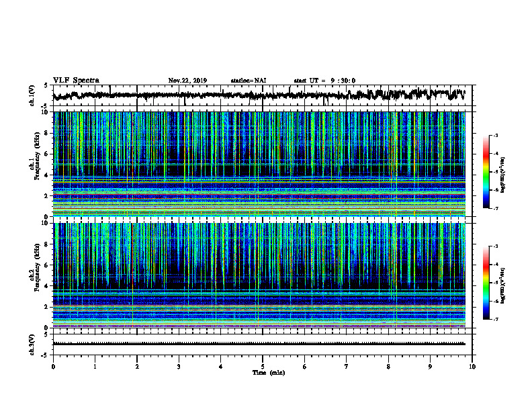The image size is (532, 411).
Task: Click the time axis tick label 0
Action: 53,367
